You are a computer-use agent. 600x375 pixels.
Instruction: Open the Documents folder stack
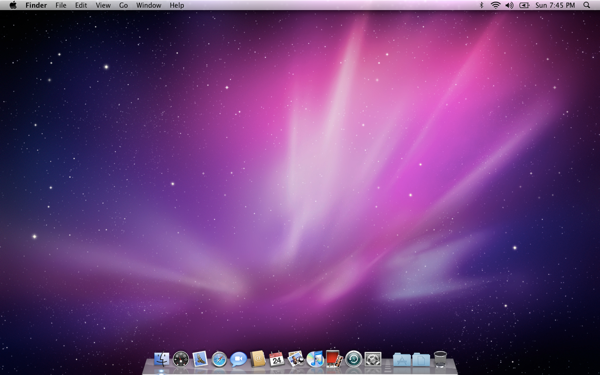421,360
